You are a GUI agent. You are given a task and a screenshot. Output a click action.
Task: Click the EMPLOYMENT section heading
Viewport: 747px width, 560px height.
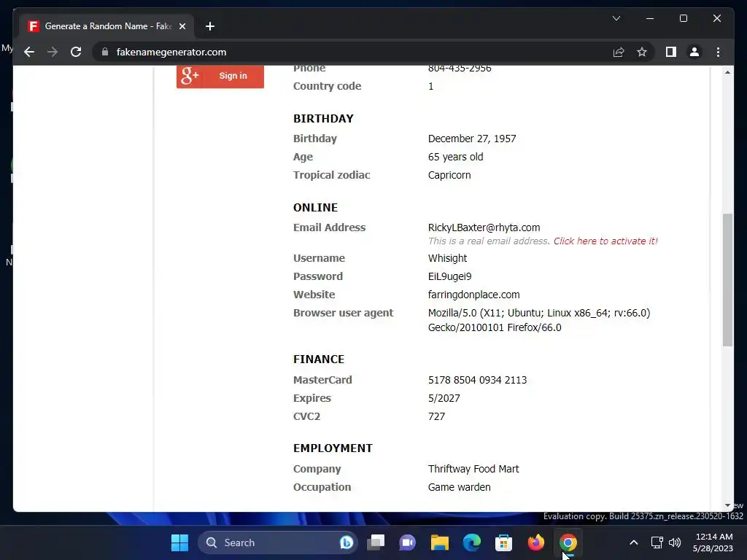pos(333,448)
